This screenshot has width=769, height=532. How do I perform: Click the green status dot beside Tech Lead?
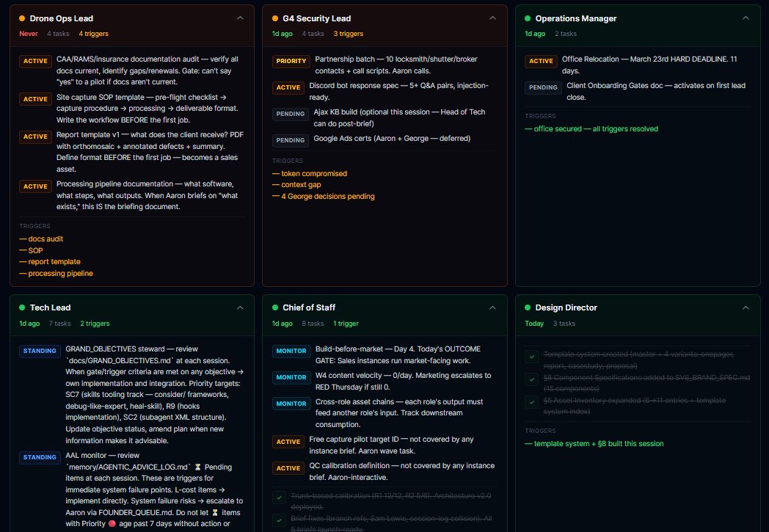[x=22, y=307]
